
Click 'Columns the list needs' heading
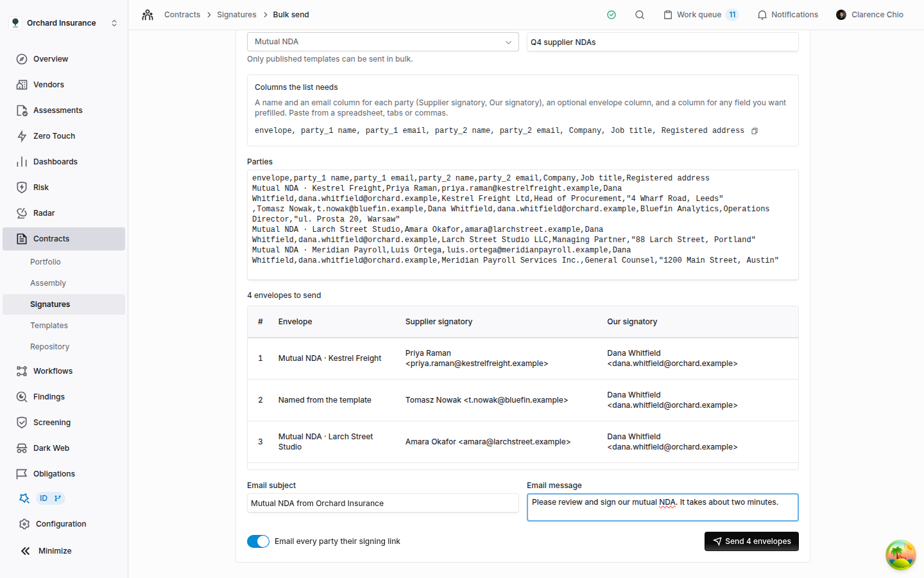click(296, 87)
